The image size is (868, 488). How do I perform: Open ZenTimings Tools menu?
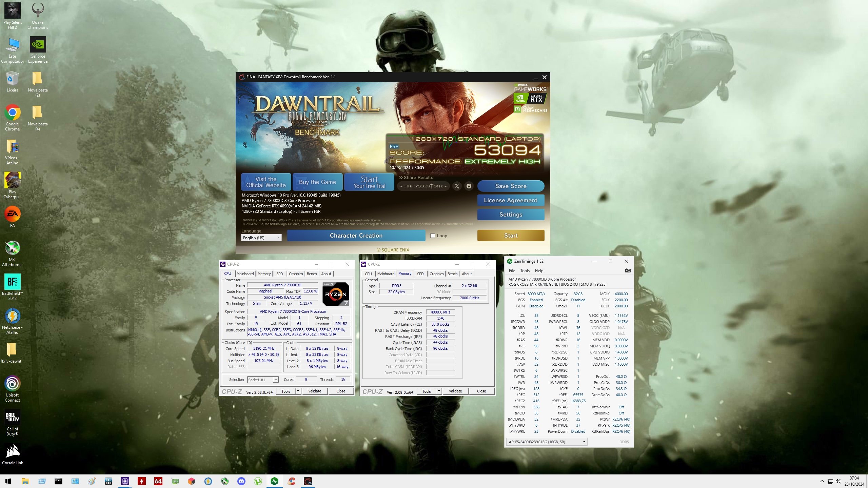(x=525, y=271)
